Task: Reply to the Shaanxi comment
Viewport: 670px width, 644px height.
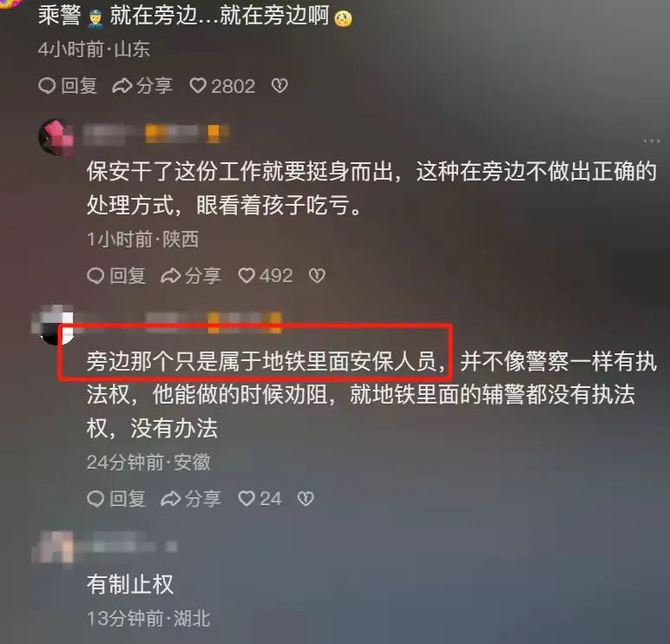Action: point(116,276)
